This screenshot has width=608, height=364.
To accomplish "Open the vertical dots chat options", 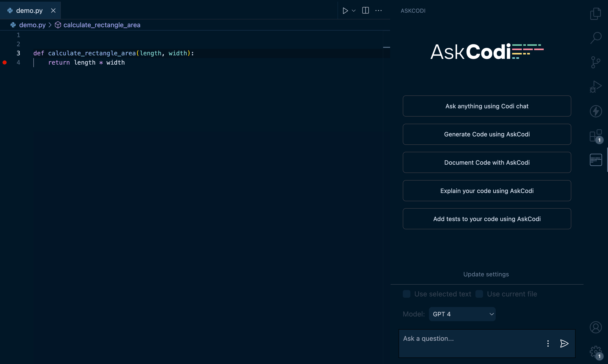I will point(548,343).
